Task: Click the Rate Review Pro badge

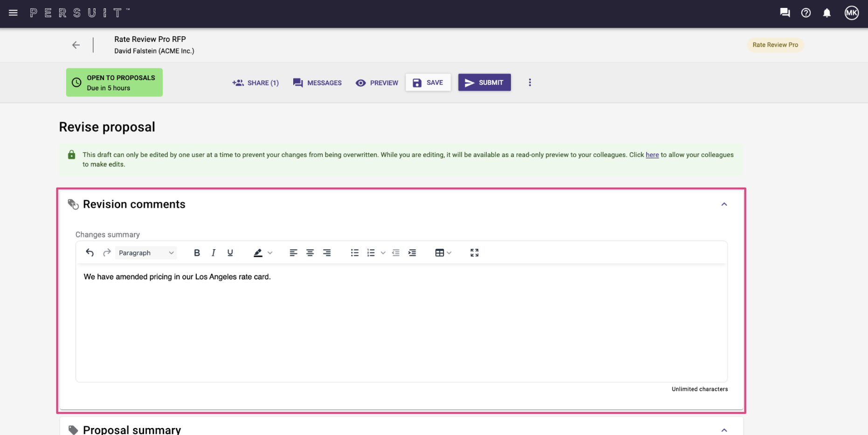Action: point(775,45)
